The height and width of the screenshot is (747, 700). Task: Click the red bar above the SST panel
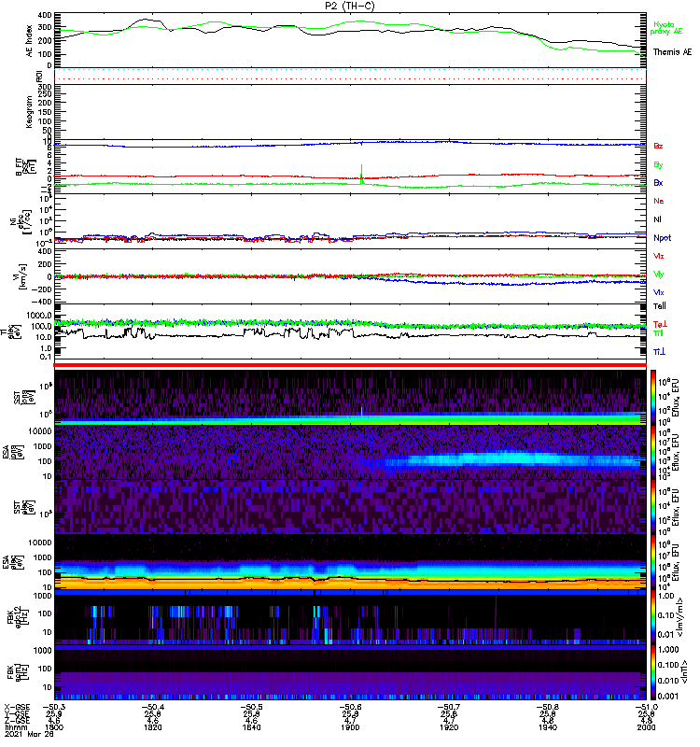pyautogui.click(x=350, y=365)
